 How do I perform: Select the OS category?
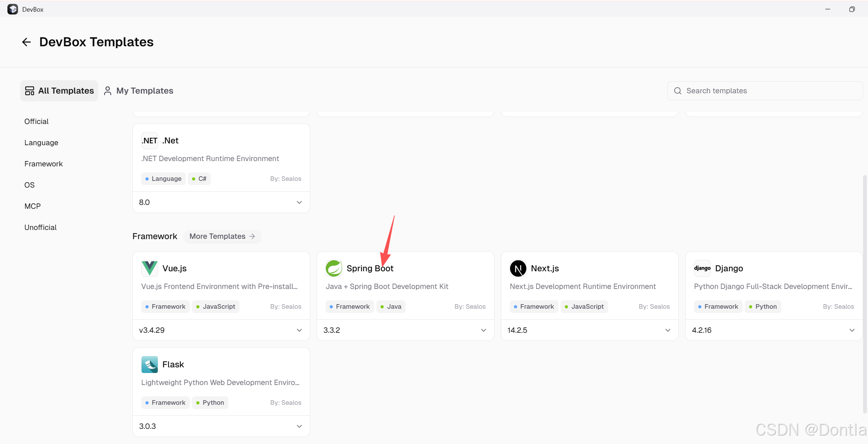29,185
